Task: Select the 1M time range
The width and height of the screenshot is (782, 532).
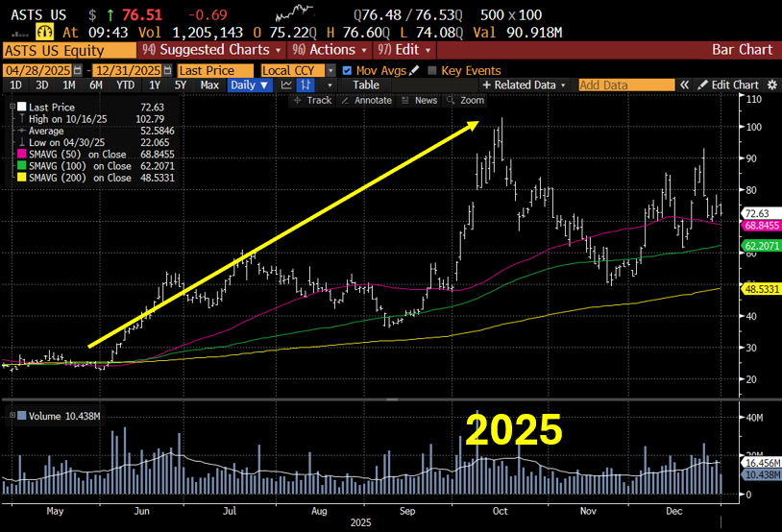Action: click(69, 85)
